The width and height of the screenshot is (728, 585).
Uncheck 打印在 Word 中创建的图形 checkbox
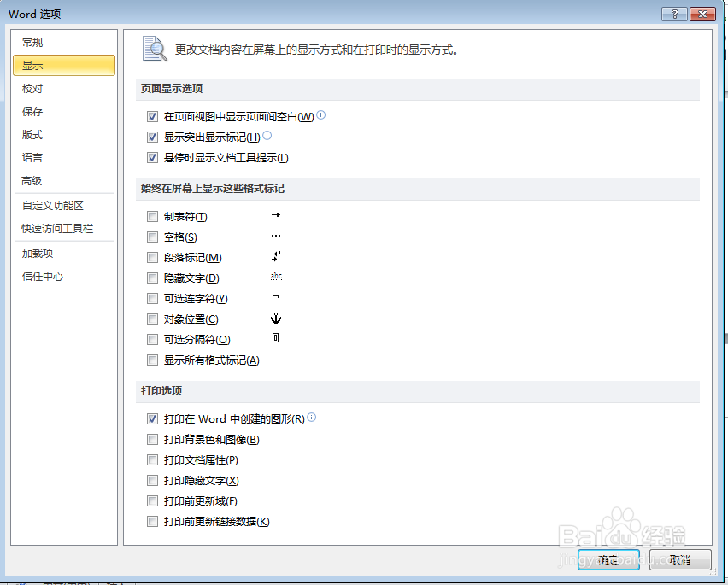(x=152, y=419)
